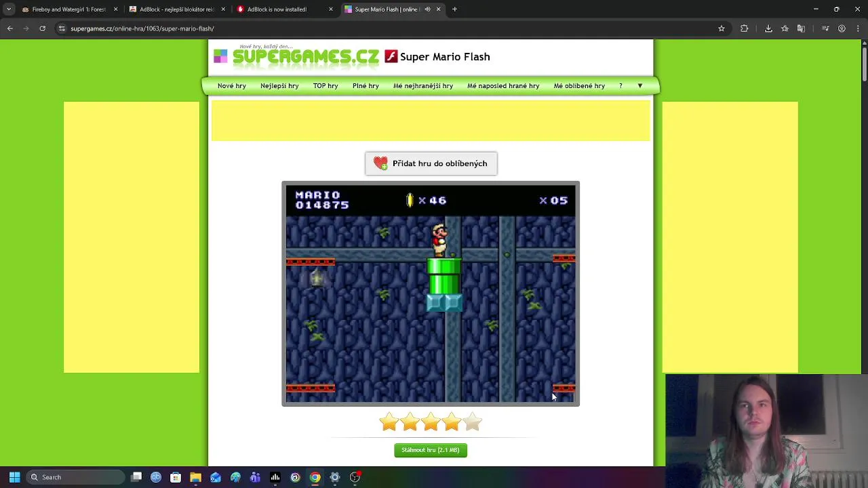The width and height of the screenshot is (868, 488).
Task: Open the Chrome downloads icon
Action: pyautogui.click(x=768, y=28)
